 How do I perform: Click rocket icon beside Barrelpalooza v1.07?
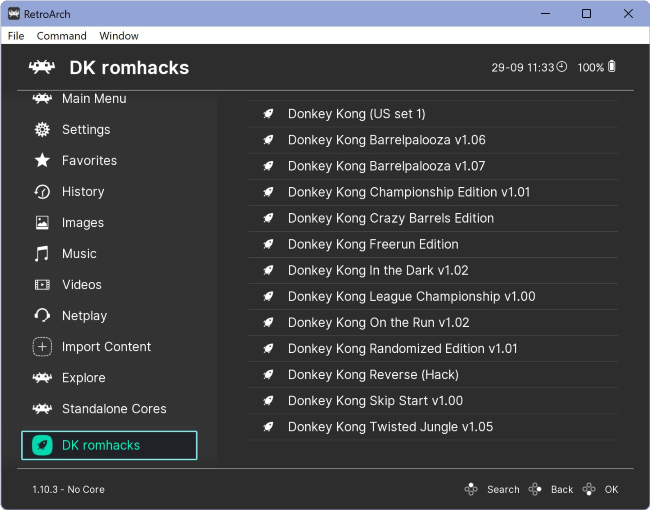(268, 166)
